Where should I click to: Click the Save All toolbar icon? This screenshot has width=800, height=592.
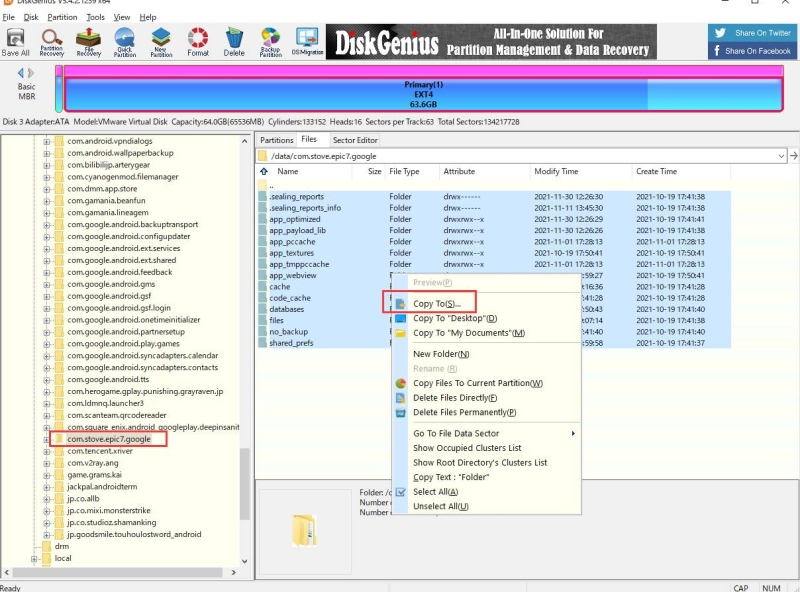(15, 42)
